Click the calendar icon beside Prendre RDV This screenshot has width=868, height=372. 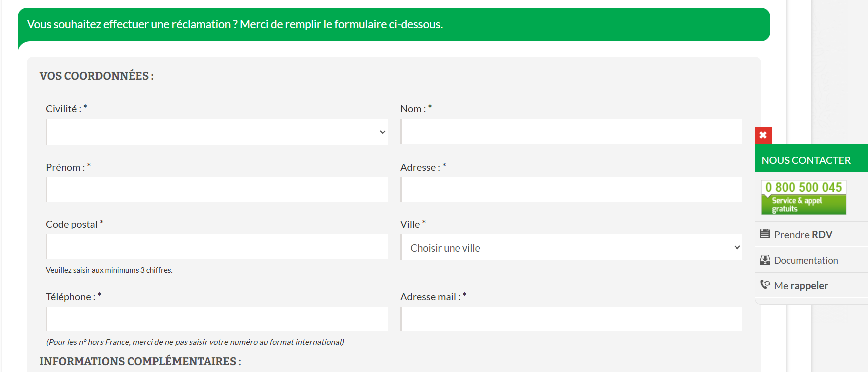coord(765,234)
